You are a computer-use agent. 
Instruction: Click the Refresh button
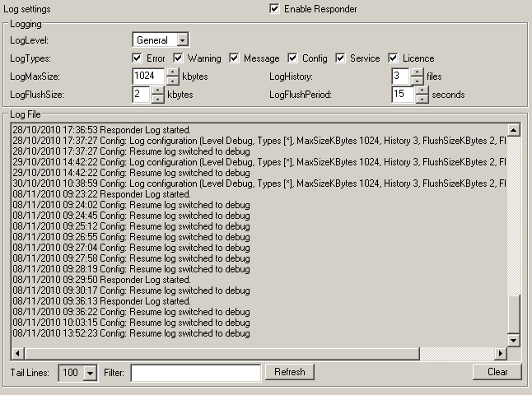click(x=289, y=372)
